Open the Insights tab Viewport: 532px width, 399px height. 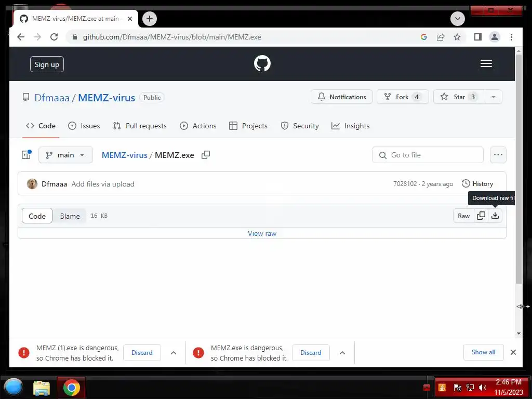pyautogui.click(x=351, y=126)
